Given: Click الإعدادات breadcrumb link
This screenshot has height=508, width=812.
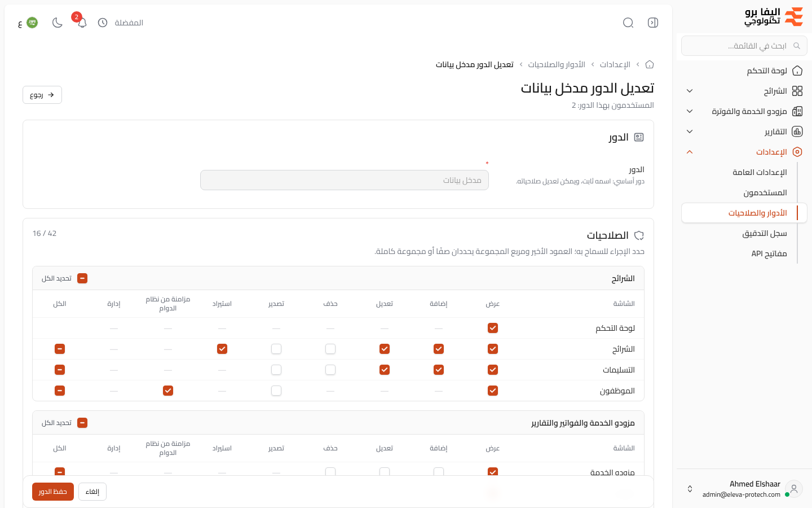Looking at the screenshot, I should coord(615,64).
